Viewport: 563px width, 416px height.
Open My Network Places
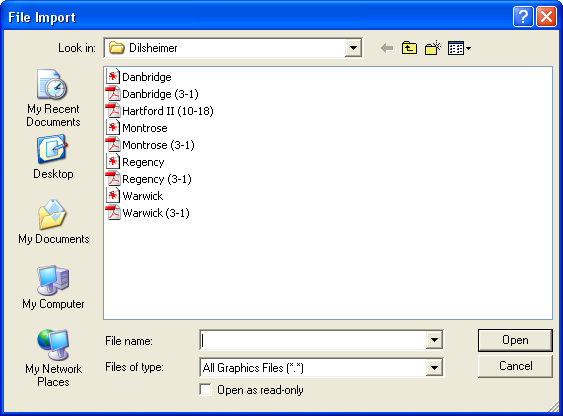[x=53, y=358]
